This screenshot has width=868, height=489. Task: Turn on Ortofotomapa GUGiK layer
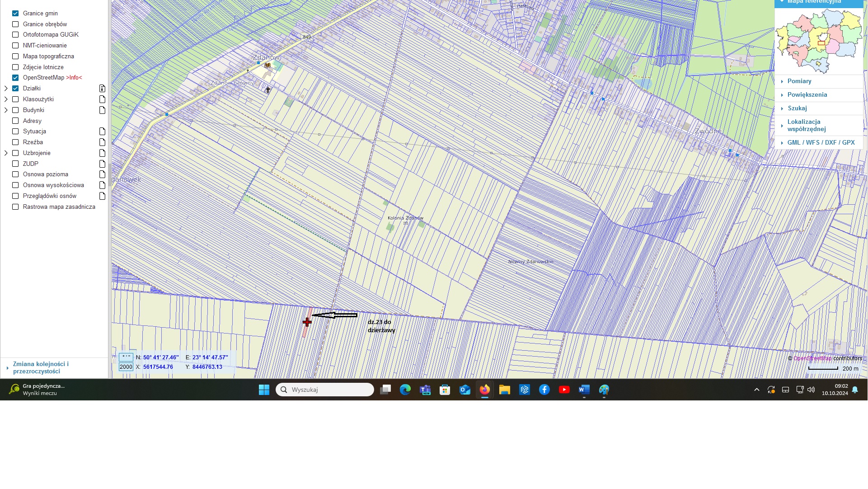click(15, 35)
